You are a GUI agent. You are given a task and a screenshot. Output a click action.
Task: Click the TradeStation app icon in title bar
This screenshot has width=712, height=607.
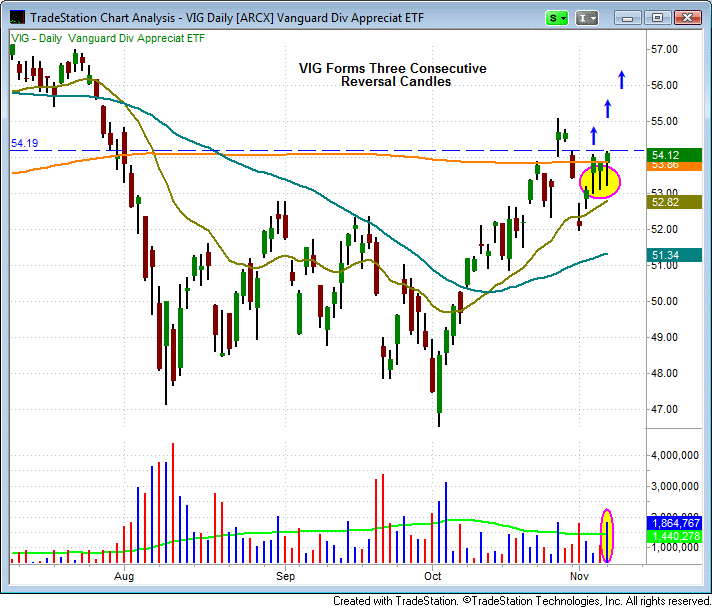[x=17, y=17]
